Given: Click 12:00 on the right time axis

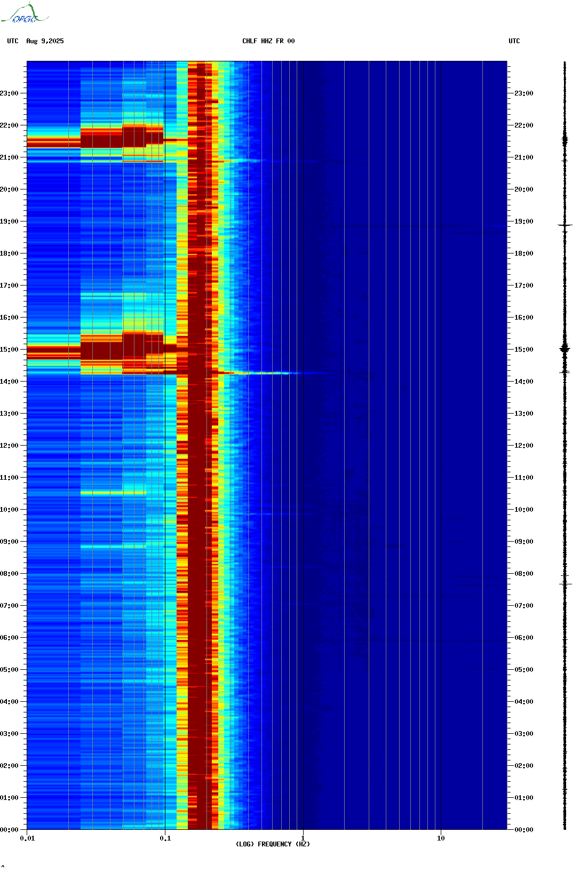Looking at the screenshot, I should [x=524, y=446].
